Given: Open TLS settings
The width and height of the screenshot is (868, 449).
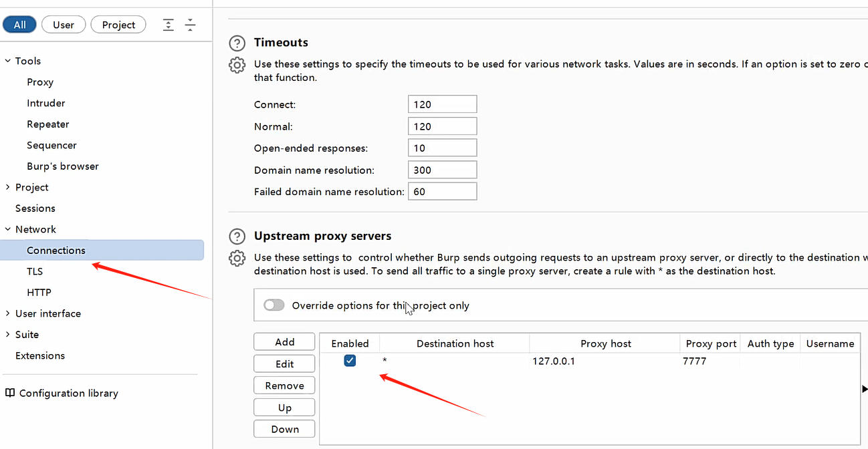Looking at the screenshot, I should (x=35, y=271).
